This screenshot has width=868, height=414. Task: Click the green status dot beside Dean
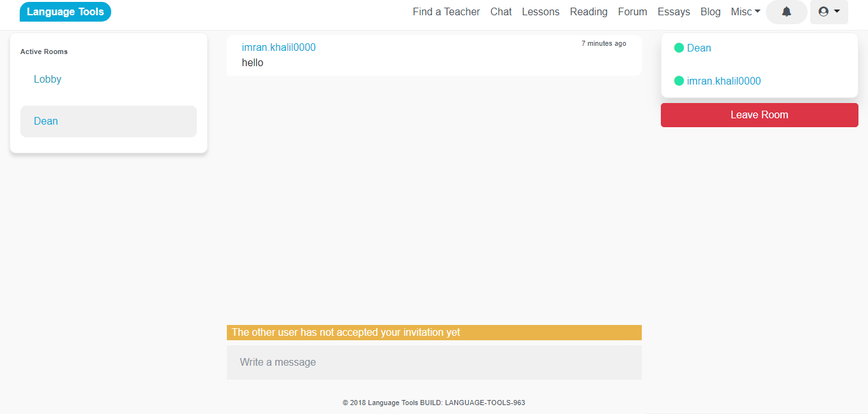679,48
